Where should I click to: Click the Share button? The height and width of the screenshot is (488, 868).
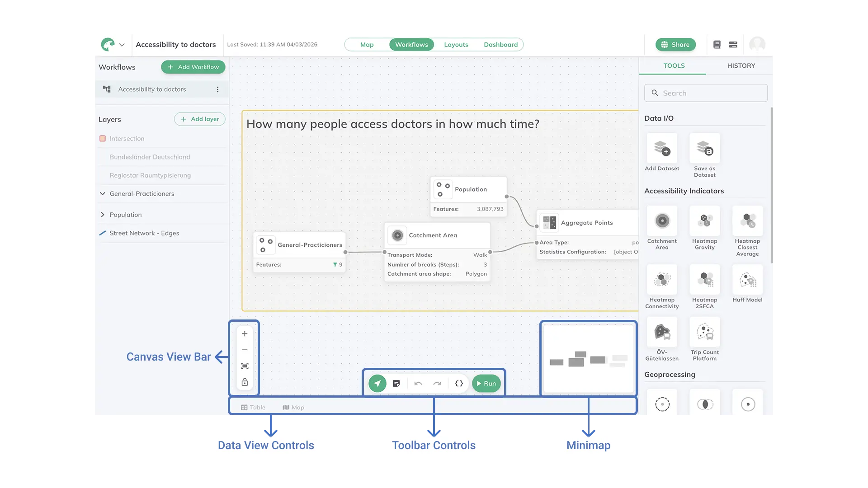675,44
